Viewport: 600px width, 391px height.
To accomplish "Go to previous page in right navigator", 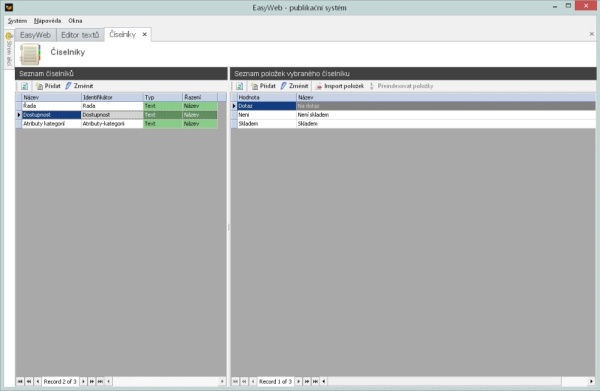I will (x=244, y=381).
